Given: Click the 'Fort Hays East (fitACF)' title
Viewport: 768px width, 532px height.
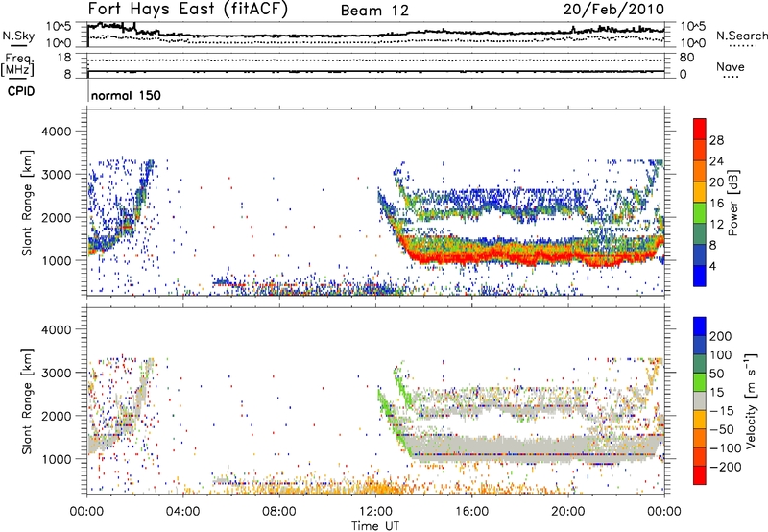Looking at the screenshot, I should [188, 10].
